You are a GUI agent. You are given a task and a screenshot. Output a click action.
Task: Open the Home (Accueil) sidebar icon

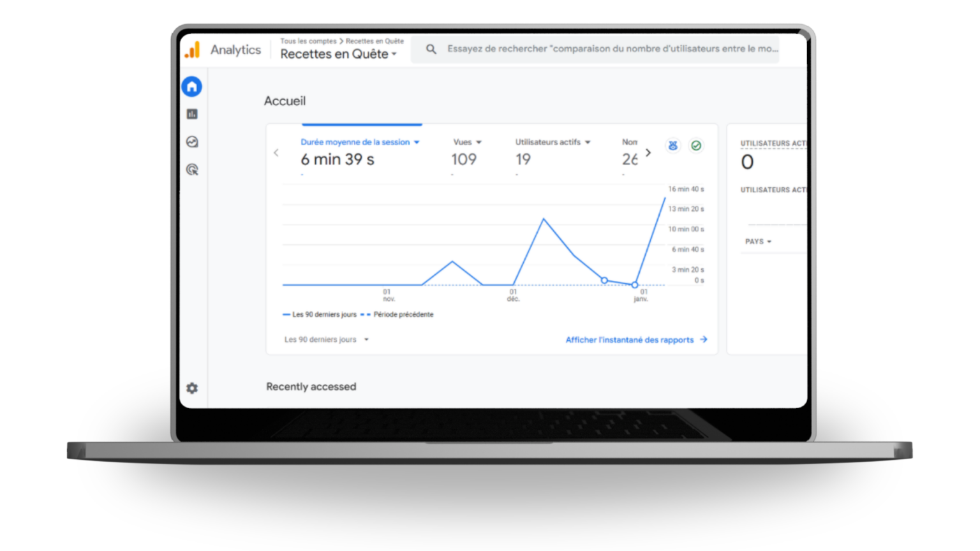coord(192,87)
